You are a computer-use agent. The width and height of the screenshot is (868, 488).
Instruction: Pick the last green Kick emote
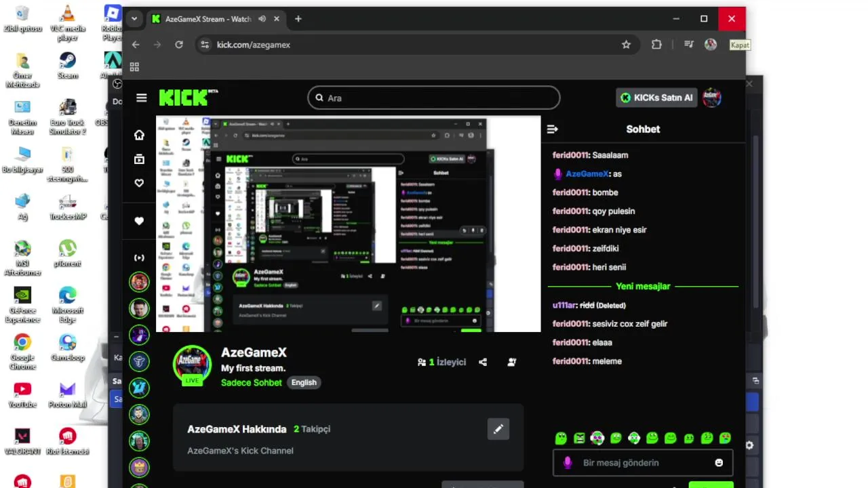pyautogui.click(x=725, y=439)
